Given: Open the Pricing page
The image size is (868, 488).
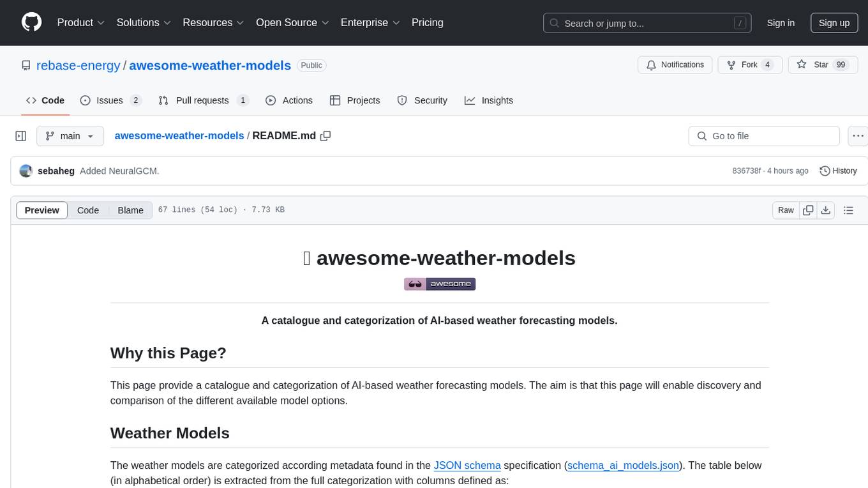Looking at the screenshot, I should click(428, 22).
